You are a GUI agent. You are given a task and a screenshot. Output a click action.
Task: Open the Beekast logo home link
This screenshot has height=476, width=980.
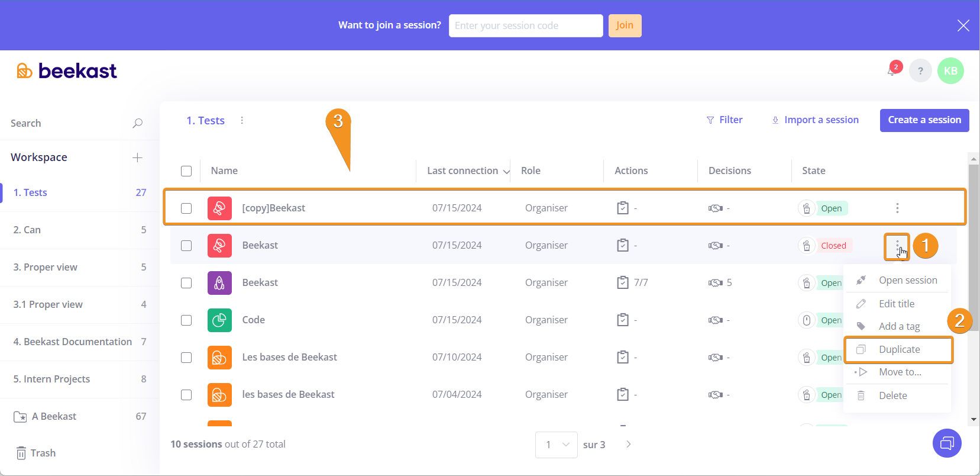(67, 71)
